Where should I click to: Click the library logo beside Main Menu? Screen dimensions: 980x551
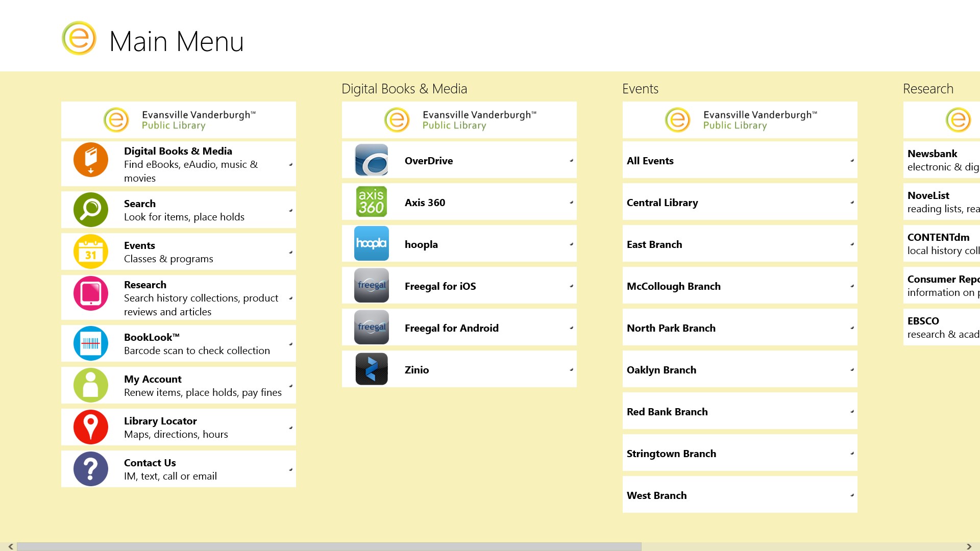[79, 38]
